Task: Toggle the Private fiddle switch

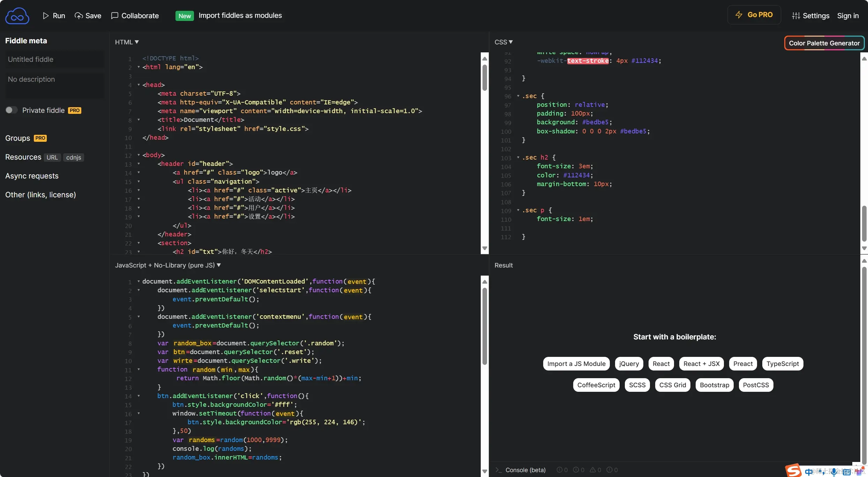Action: [11, 110]
